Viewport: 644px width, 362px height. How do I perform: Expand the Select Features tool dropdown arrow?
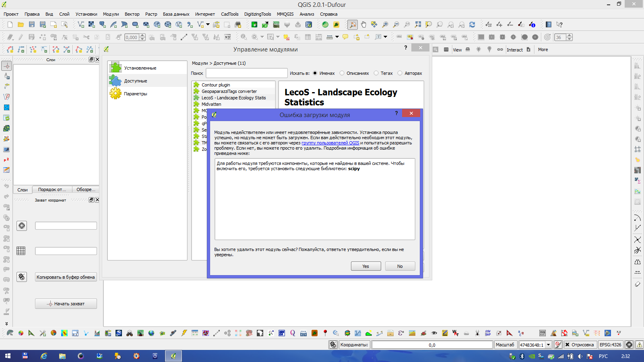coord(278,37)
